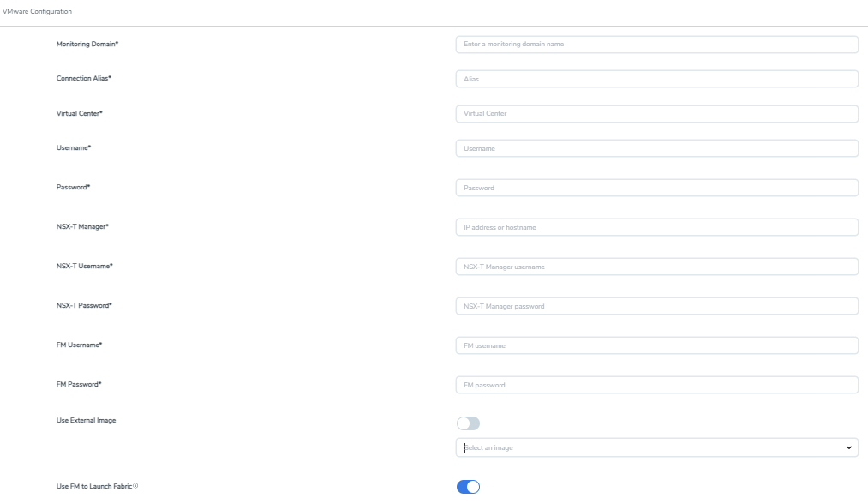868x504 pixels.
Task: Click the Username input with placeholder Username
Action: point(656,148)
